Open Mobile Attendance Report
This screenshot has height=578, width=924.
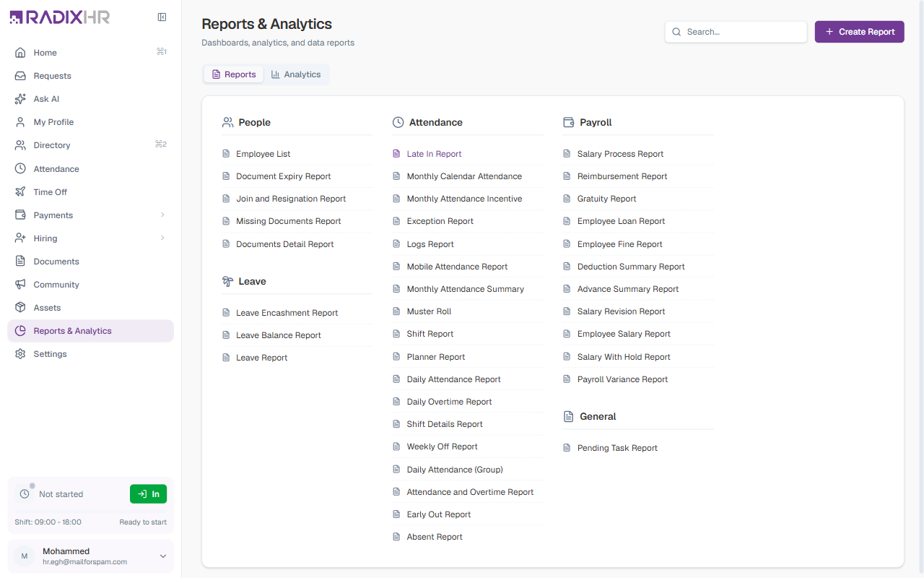point(457,267)
